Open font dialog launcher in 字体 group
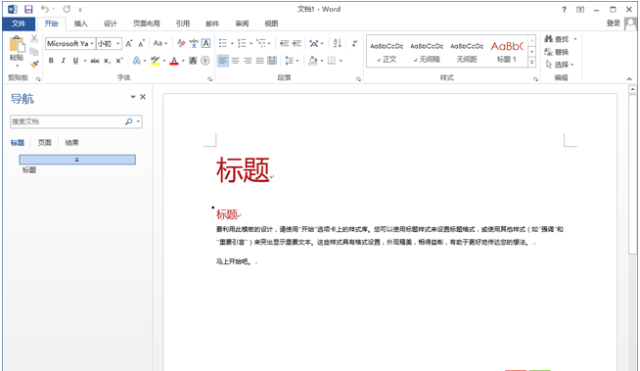 click(x=210, y=79)
